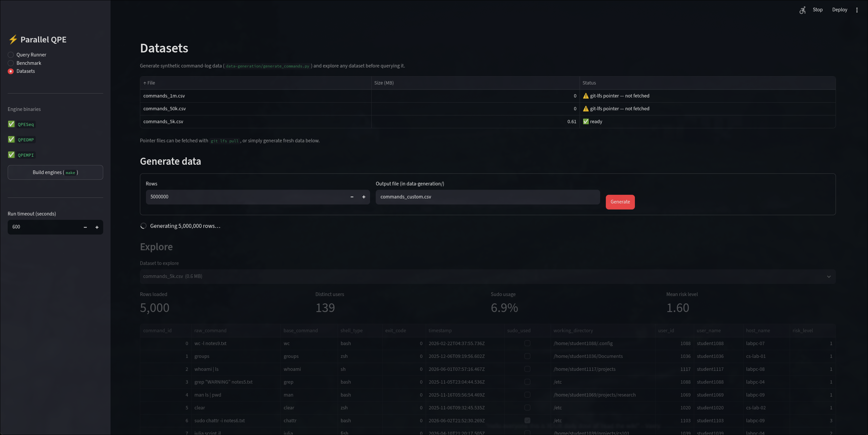This screenshot has width=868, height=435.
Task: Toggle sudo_used checkbox for man ls | pwd row
Action: tap(527, 395)
